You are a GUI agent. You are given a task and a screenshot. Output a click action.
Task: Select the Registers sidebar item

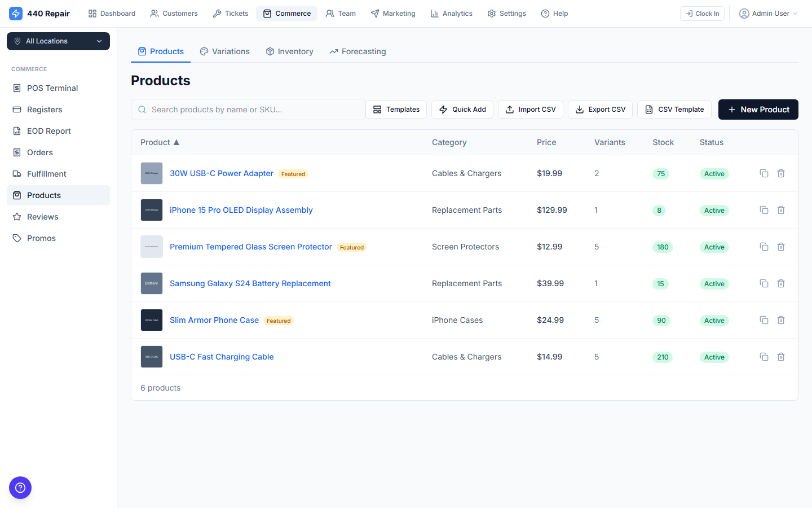45,109
